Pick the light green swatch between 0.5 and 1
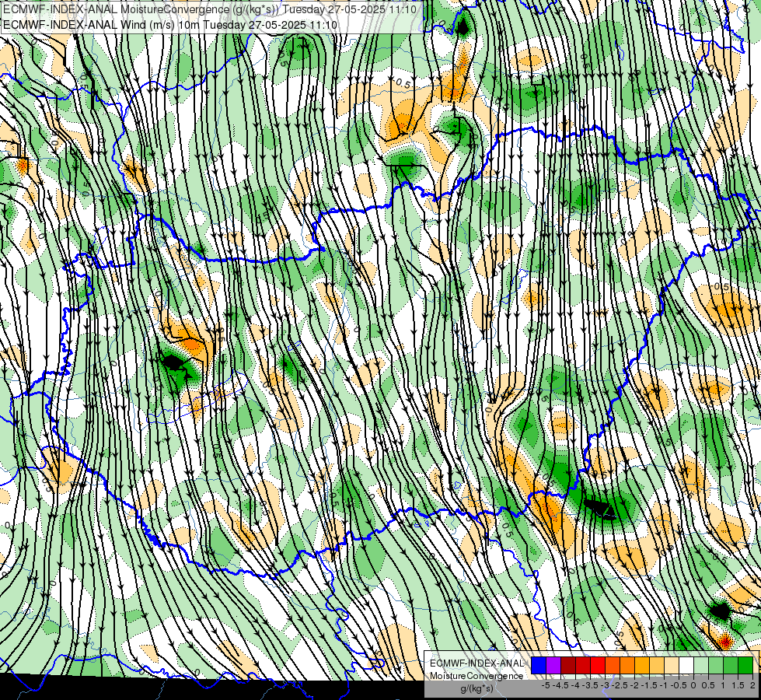 coord(717,666)
